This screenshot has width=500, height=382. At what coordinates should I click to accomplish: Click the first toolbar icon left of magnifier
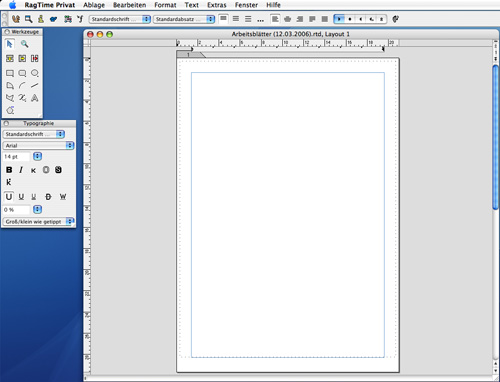point(16,19)
